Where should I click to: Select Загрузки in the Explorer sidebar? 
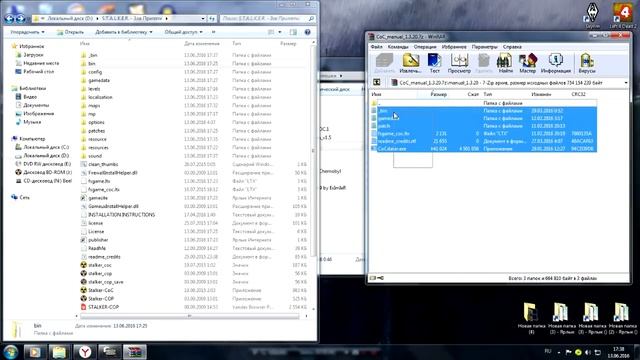33,55
